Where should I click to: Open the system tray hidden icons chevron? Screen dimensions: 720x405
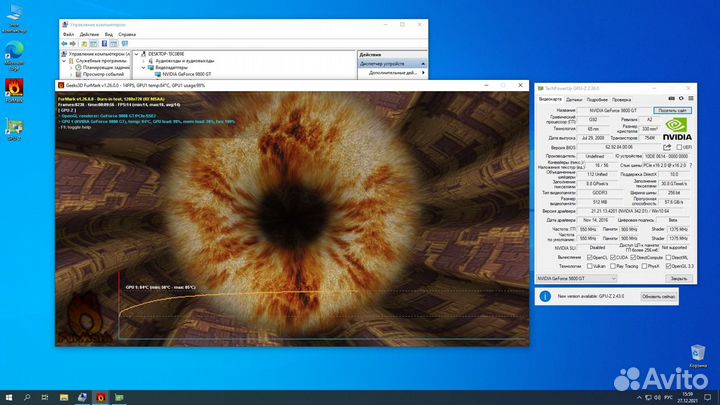639,397
